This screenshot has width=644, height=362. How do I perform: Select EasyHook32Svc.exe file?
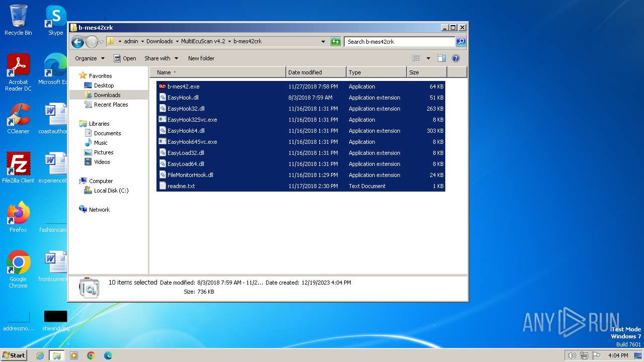click(x=301, y=120)
